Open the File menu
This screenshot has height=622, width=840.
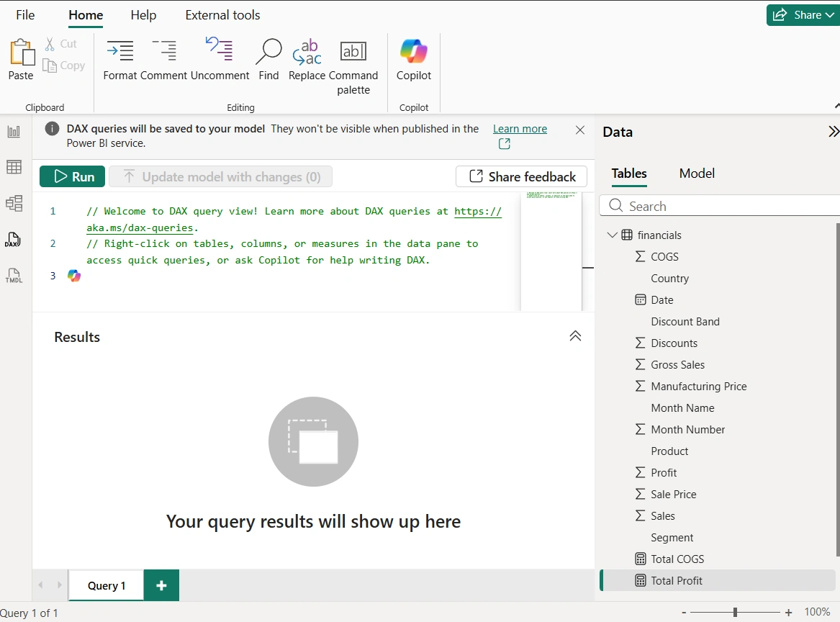pos(25,15)
